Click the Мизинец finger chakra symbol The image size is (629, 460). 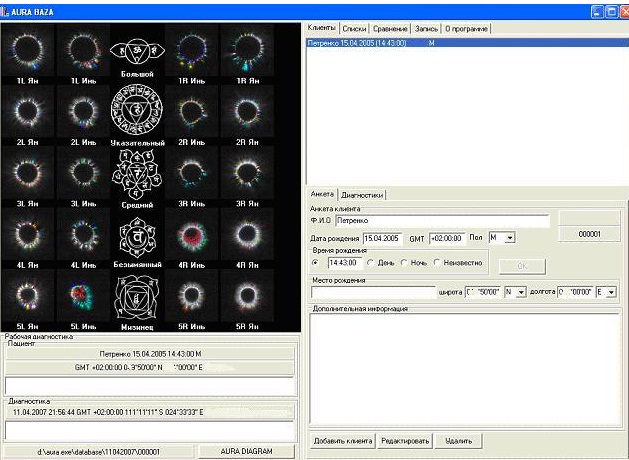(x=137, y=297)
